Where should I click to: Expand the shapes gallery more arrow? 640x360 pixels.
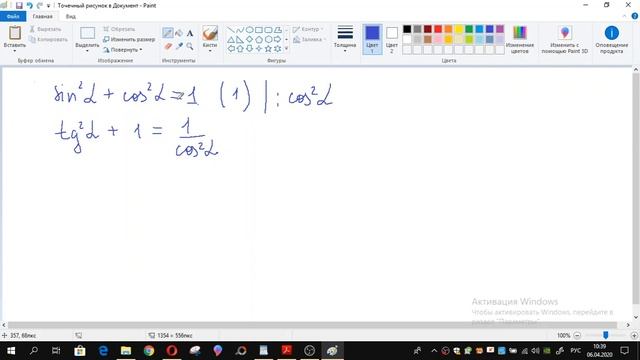[287, 49]
